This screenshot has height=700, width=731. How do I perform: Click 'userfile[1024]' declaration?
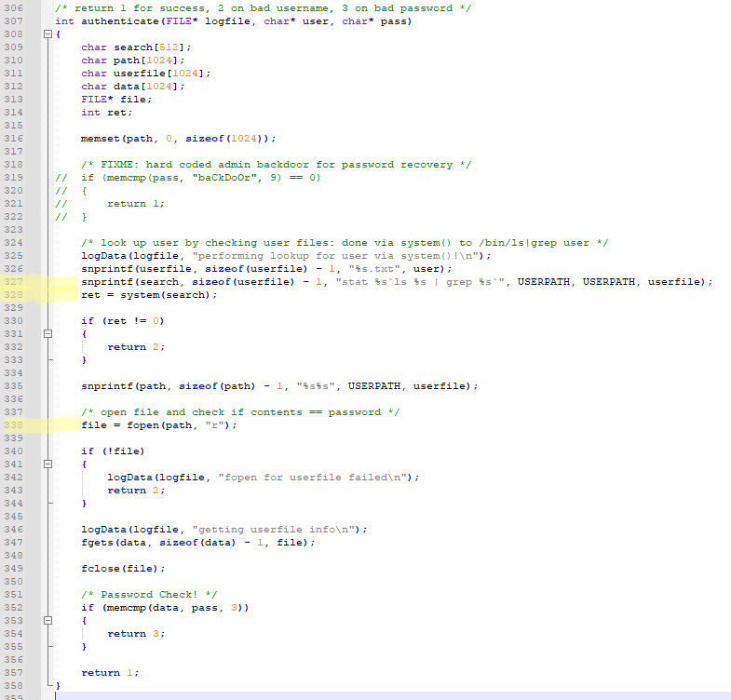[162, 74]
